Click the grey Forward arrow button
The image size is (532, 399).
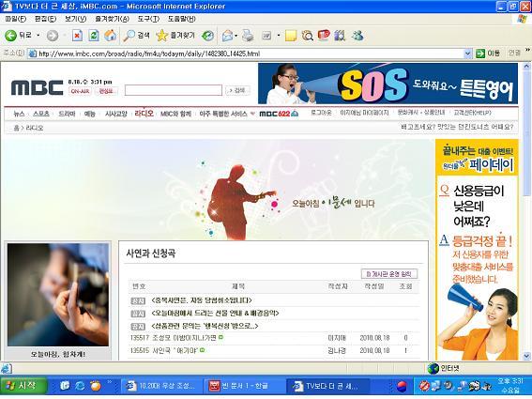(53, 36)
